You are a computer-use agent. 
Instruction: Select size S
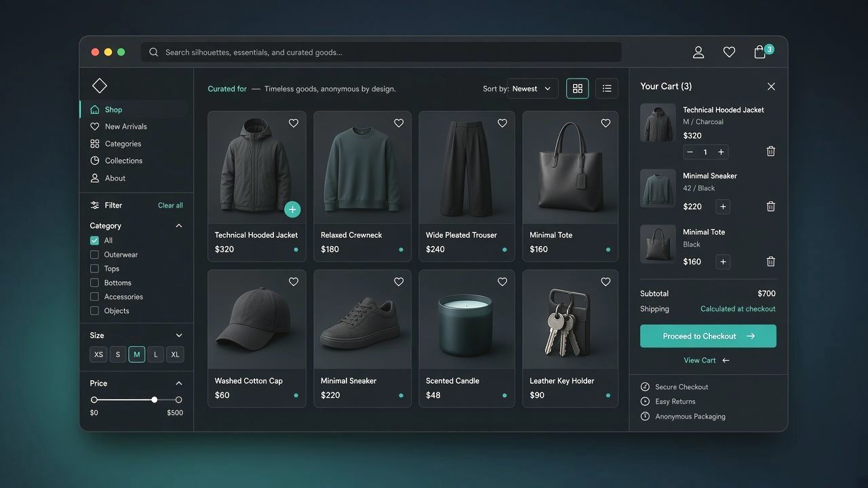click(118, 354)
